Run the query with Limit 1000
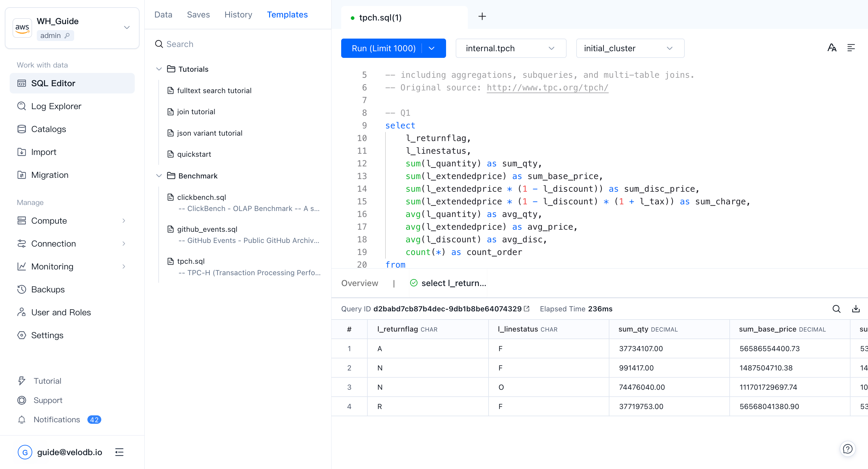The width and height of the screenshot is (868, 469). pyautogui.click(x=384, y=48)
